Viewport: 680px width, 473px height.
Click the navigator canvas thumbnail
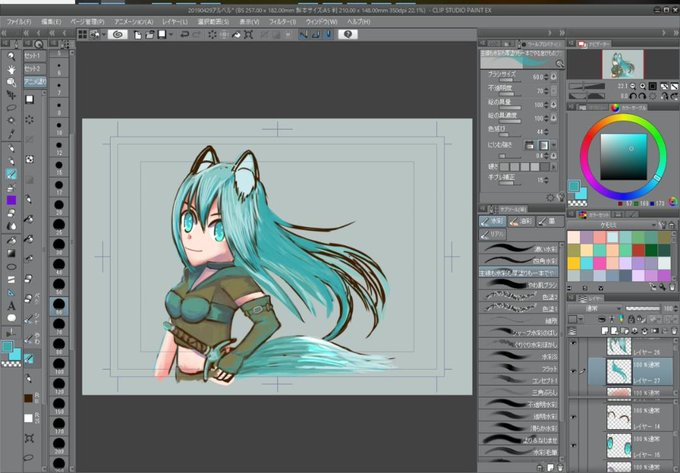click(623, 65)
